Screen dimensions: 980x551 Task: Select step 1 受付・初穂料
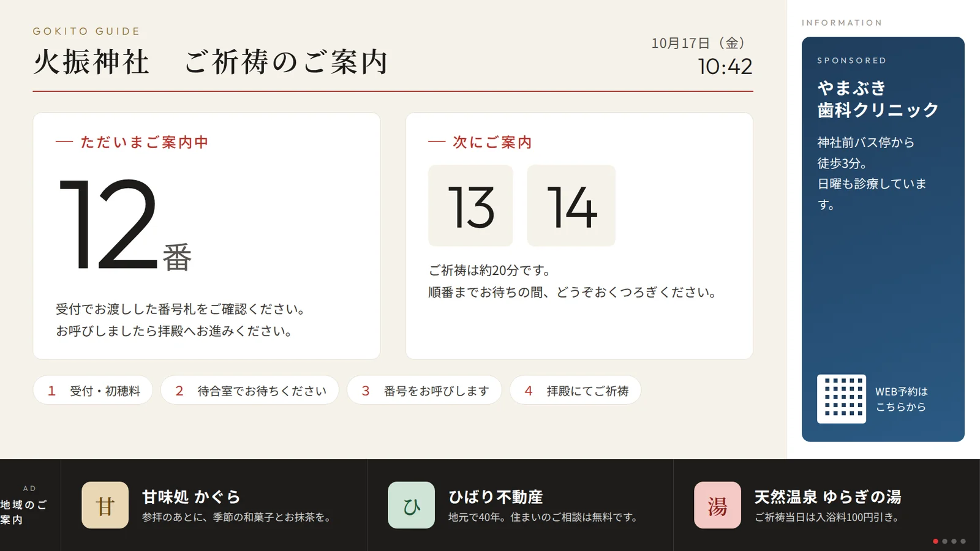click(x=92, y=391)
